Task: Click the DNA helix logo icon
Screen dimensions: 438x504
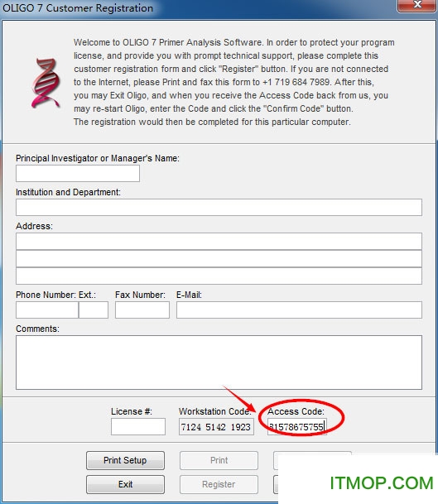Action: click(x=46, y=83)
